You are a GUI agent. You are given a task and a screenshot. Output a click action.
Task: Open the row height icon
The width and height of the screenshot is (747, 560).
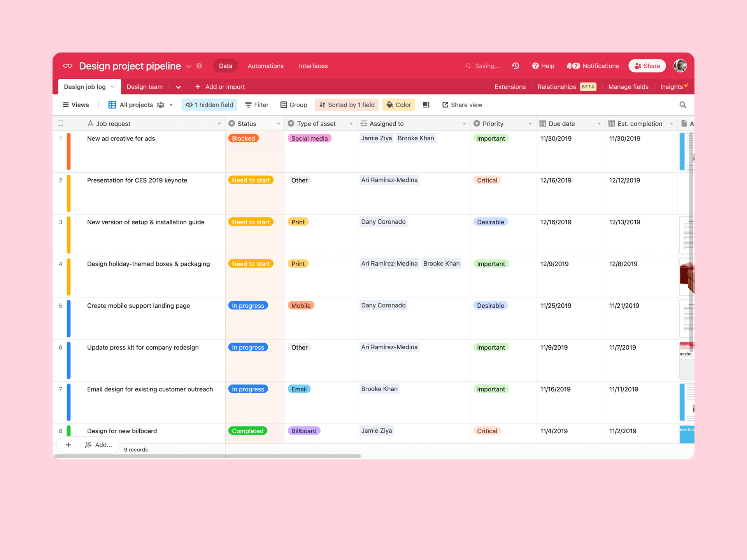click(426, 105)
